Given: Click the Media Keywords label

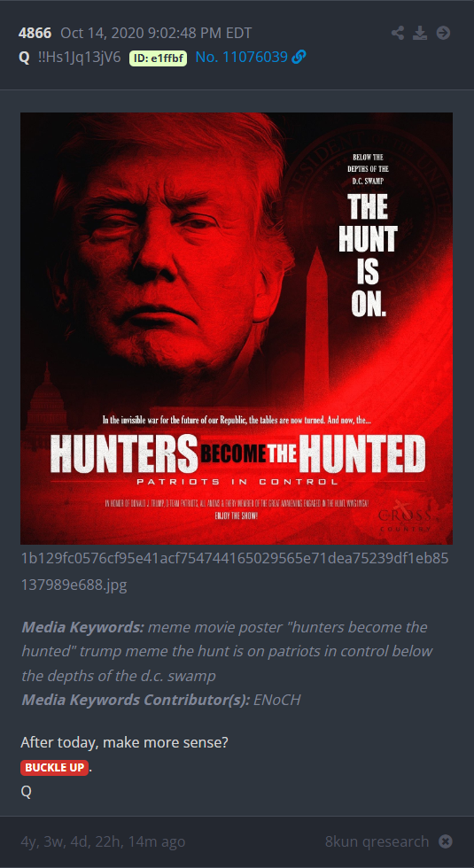Looking at the screenshot, I should (82, 628).
